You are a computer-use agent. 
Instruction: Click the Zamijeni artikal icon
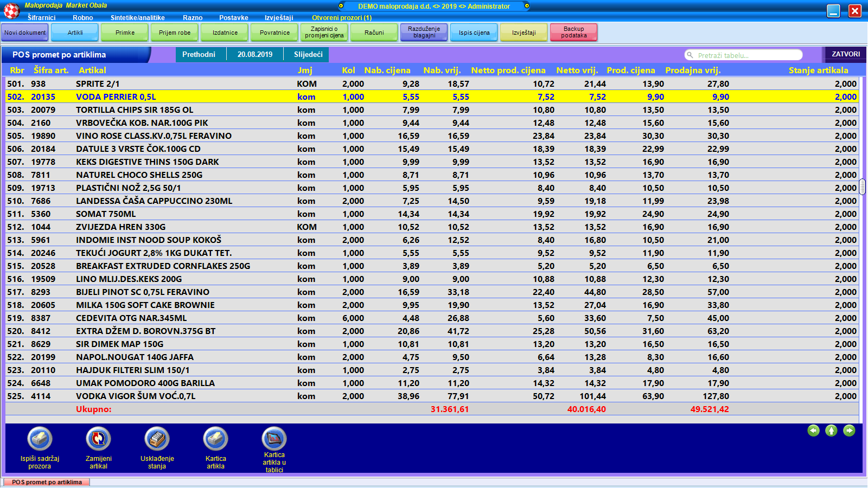tap(98, 439)
